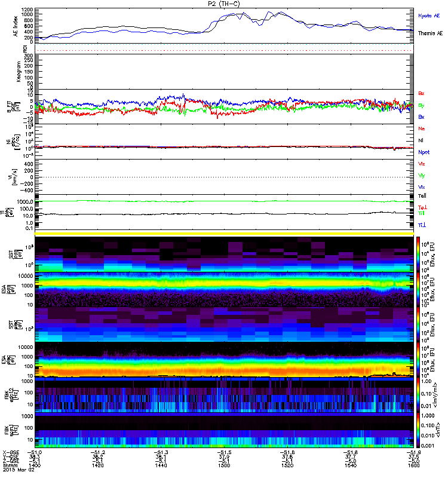This screenshot has width=448, height=478.
Task: Click the 1420 time tick label
Action: click(97, 465)
